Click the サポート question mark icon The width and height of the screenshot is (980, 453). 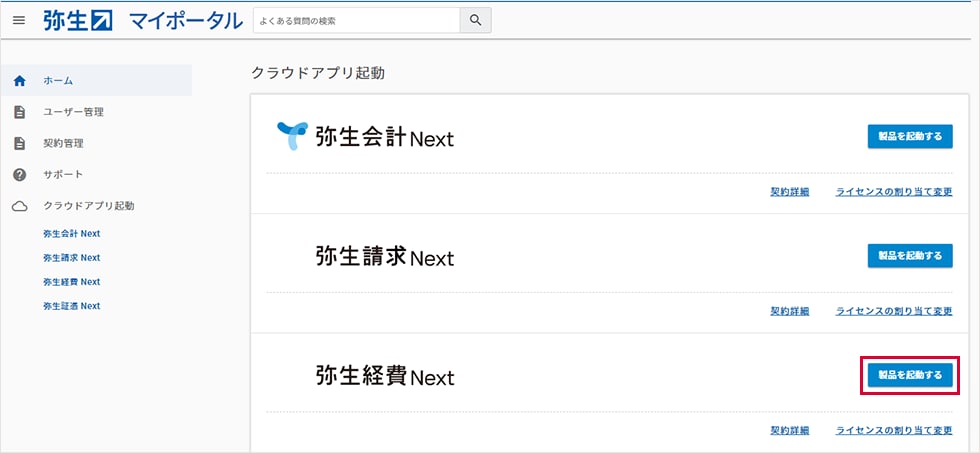pos(19,175)
